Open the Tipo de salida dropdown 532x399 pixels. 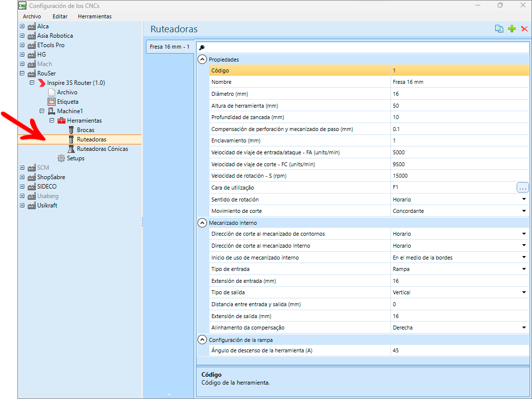coord(524,292)
